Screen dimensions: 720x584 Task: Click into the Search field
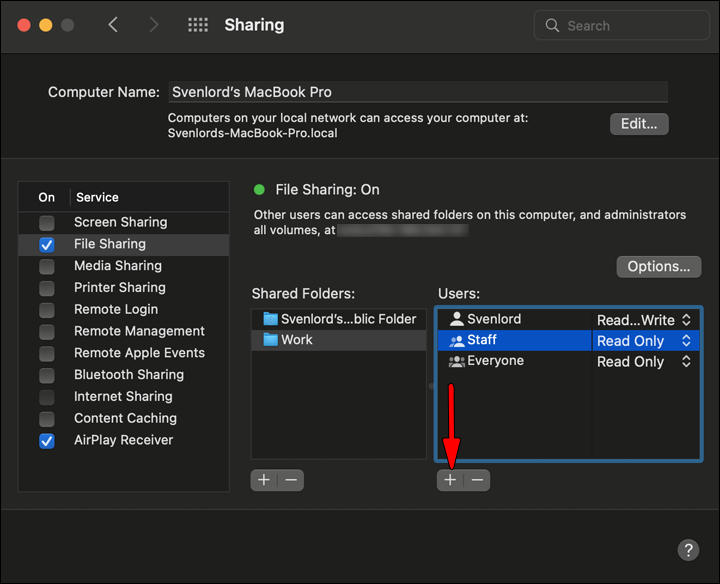pos(622,25)
